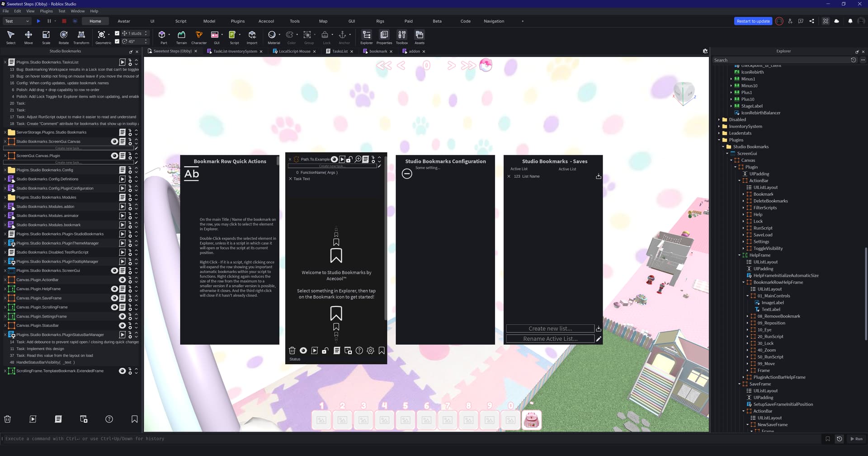868x456 pixels.
Task: Click the circled minus icon in Studio Bookmarks Configuration
Action: point(407,174)
